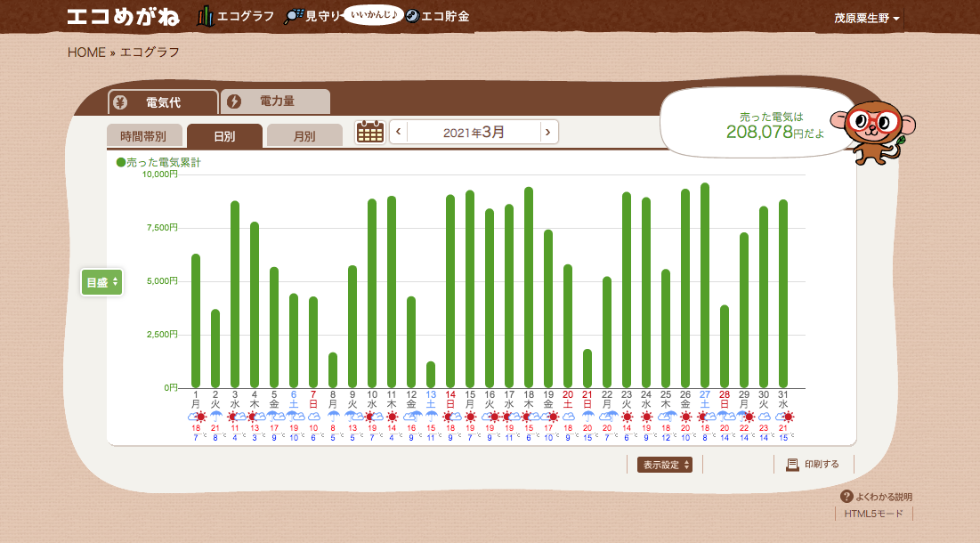Click the 5,000円 axis label
Viewport: 980px width, 543px height.
tap(163, 281)
